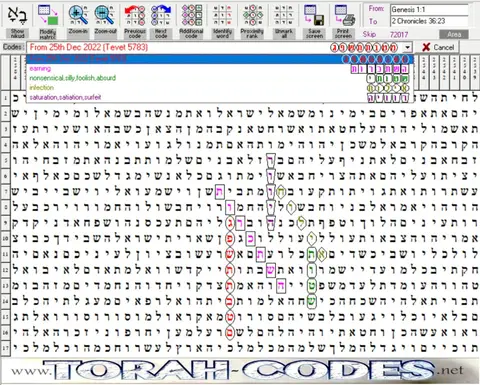Image resolution: width=480 pixels, height=385 pixels.
Task: Click matrix row header number 17
Action: [x=5, y=348]
